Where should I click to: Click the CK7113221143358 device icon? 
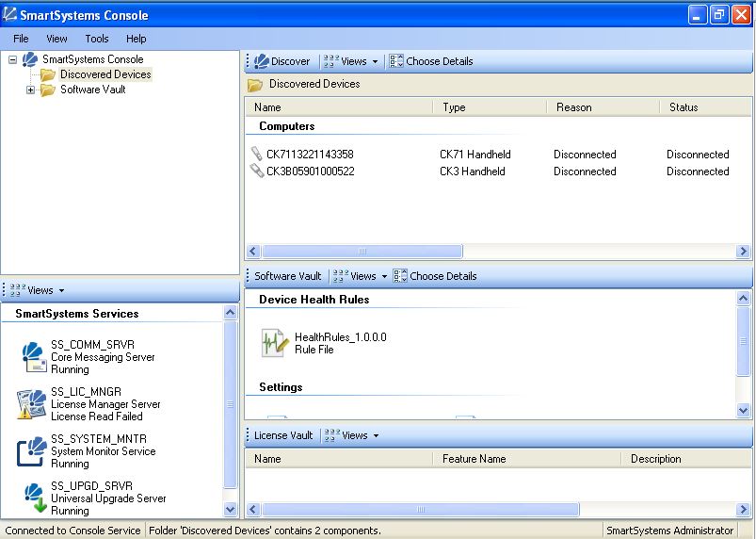coord(256,155)
